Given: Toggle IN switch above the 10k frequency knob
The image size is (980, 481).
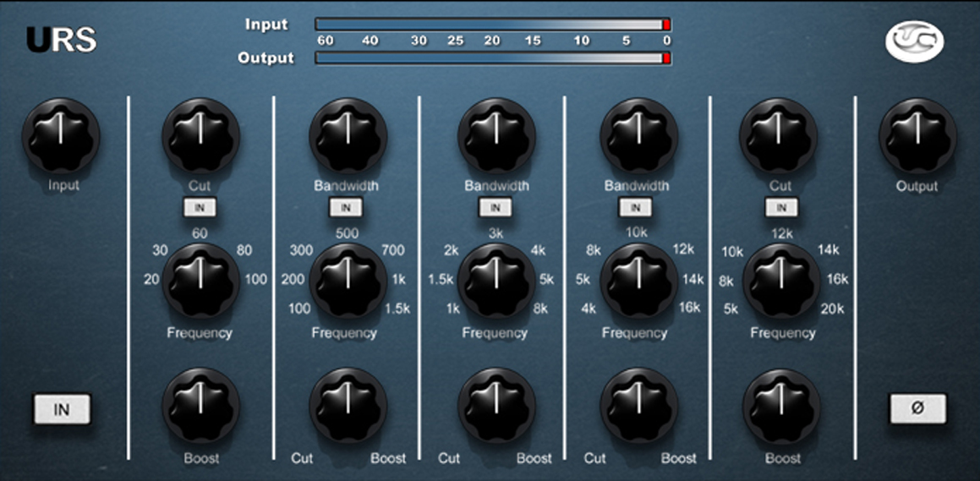Looking at the screenshot, I should click(635, 207).
